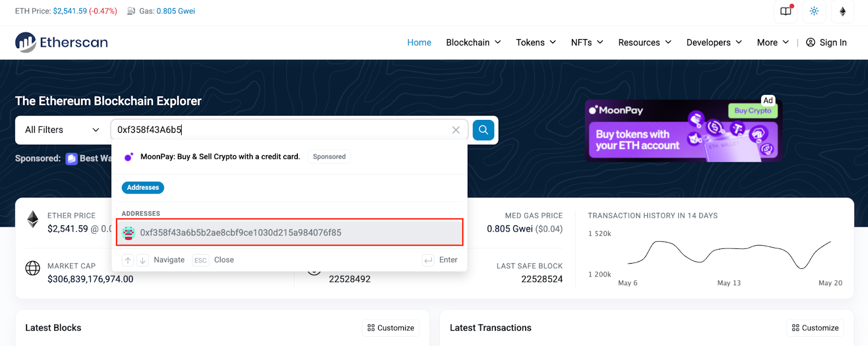Expand the Tokens menu
This screenshot has width=868, height=346.
(536, 42)
